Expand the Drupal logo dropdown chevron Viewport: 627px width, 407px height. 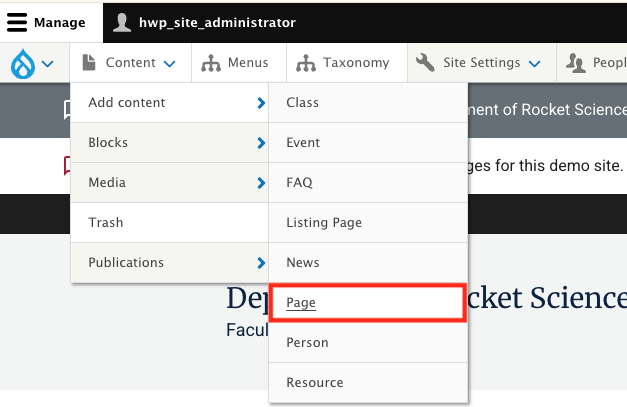48,64
